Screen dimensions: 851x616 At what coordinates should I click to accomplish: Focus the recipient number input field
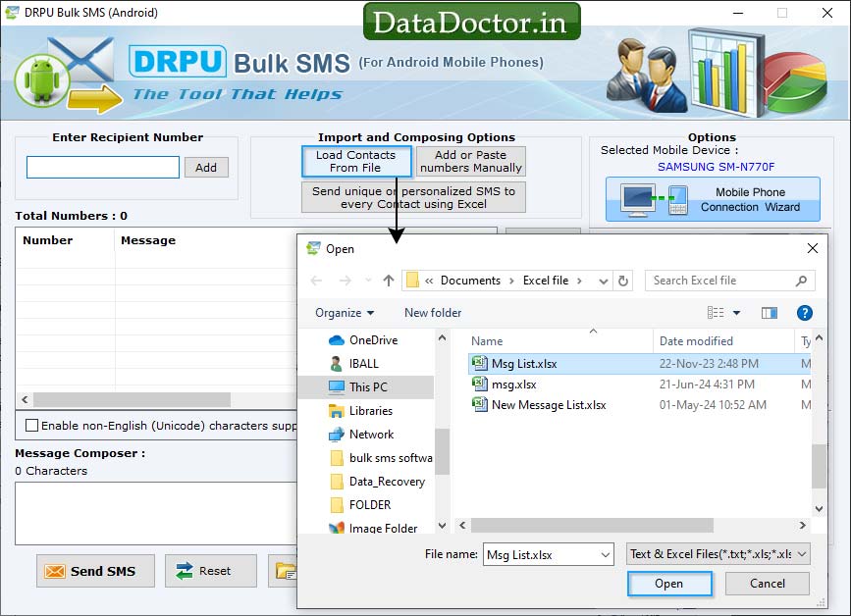pyautogui.click(x=103, y=167)
